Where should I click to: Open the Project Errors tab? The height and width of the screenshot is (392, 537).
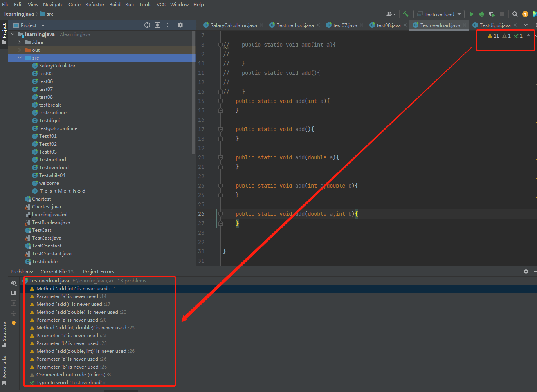click(x=99, y=272)
